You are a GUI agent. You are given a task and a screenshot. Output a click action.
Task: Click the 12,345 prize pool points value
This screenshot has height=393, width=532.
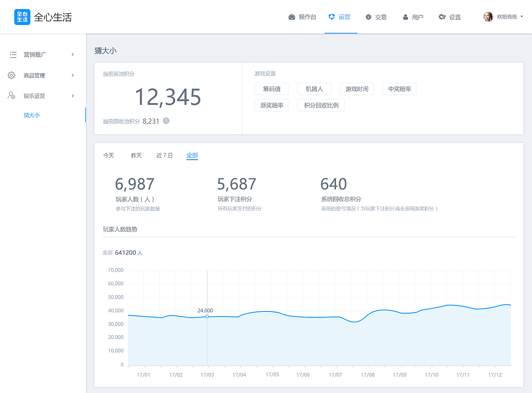tap(168, 97)
